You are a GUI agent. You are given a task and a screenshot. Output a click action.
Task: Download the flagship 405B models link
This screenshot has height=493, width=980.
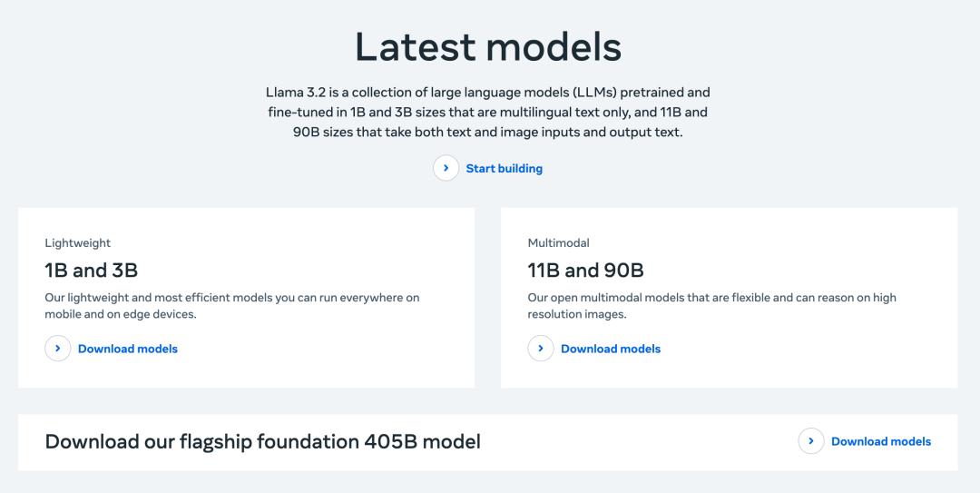pyautogui.click(x=880, y=441)
